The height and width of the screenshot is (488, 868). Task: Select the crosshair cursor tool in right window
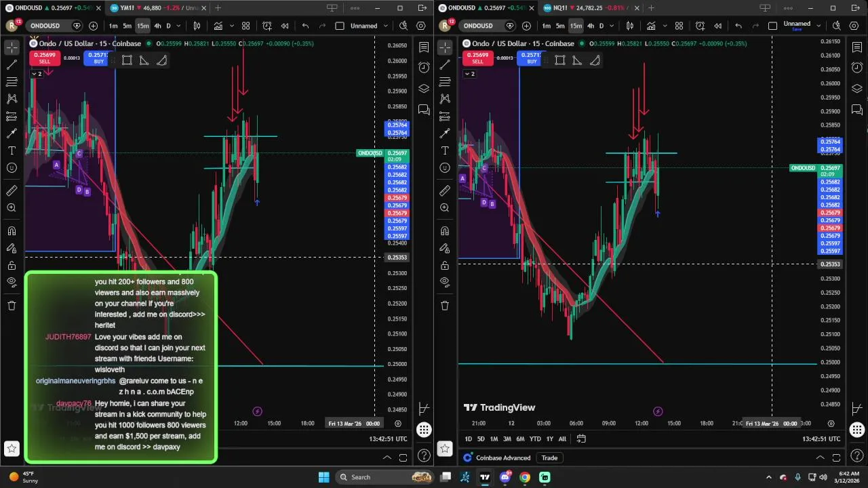445,47
